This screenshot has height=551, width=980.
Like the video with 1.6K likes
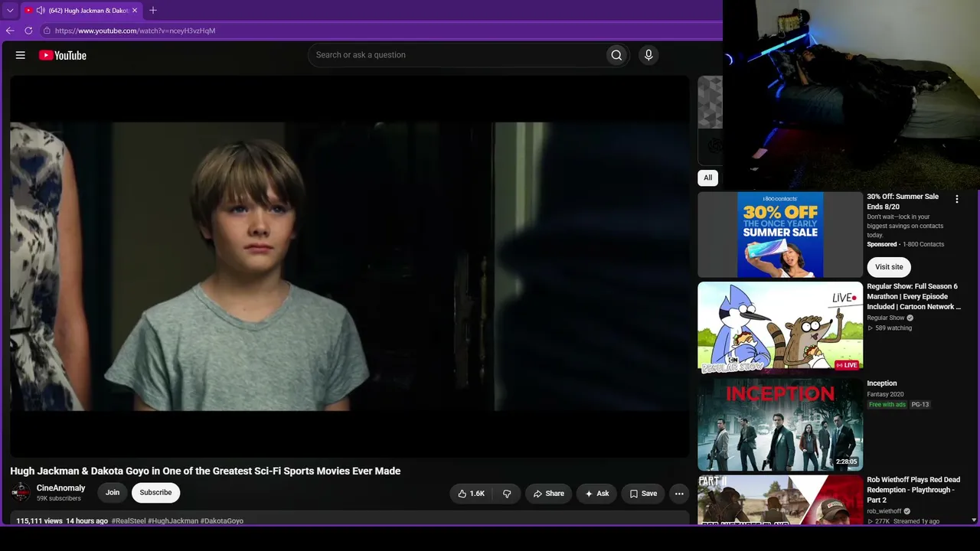click(x=472, y=494)
